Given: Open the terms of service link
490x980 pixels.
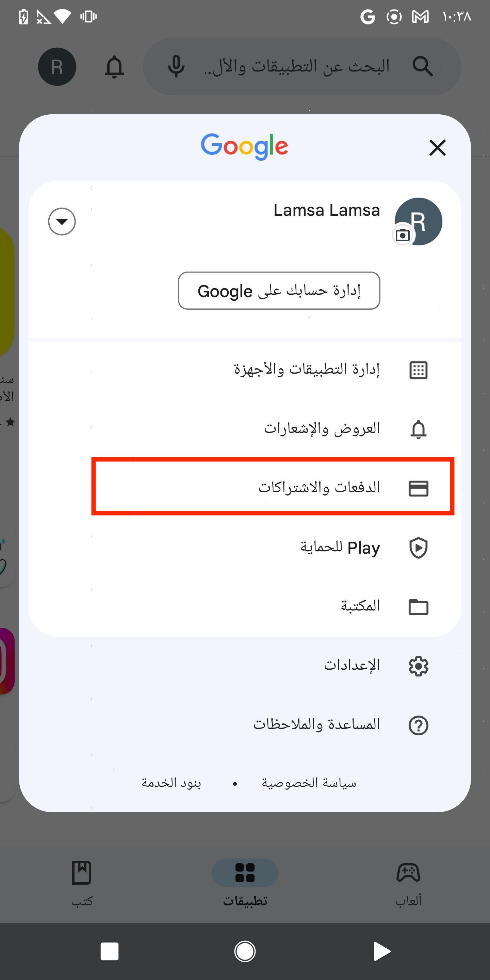Looking at the screenshot, I should pyautogui.click(x=171, y=783).
